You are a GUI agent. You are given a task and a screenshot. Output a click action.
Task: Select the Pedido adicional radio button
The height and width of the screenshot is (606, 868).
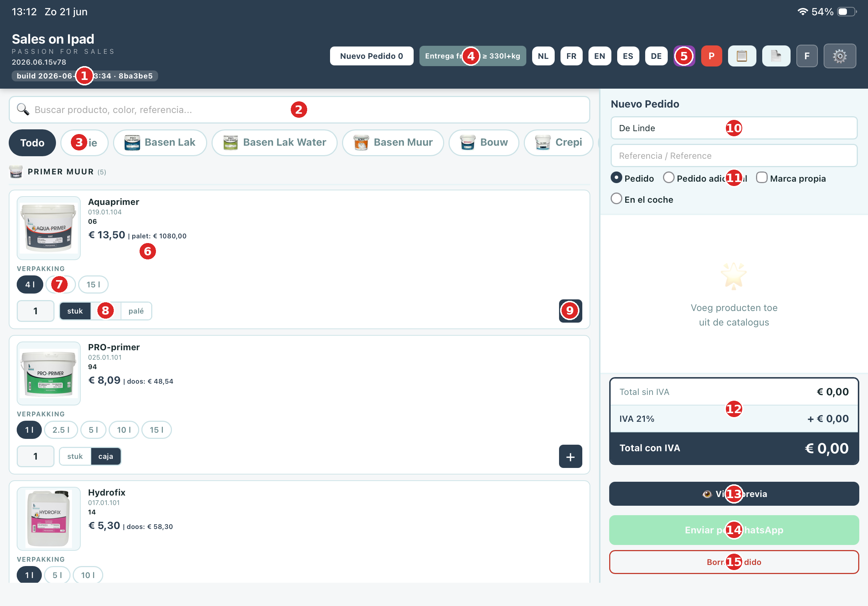tap(668, 178)
